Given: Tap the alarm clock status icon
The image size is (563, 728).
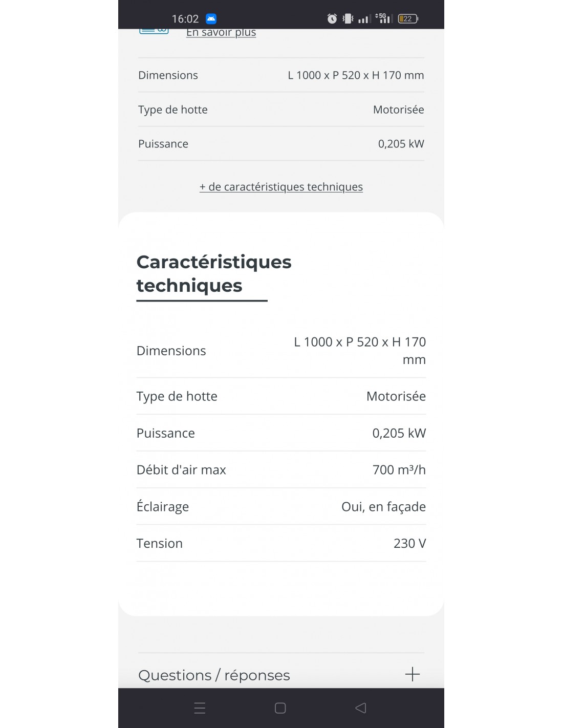Looking at the screenshot, I should tap(332, 19).
